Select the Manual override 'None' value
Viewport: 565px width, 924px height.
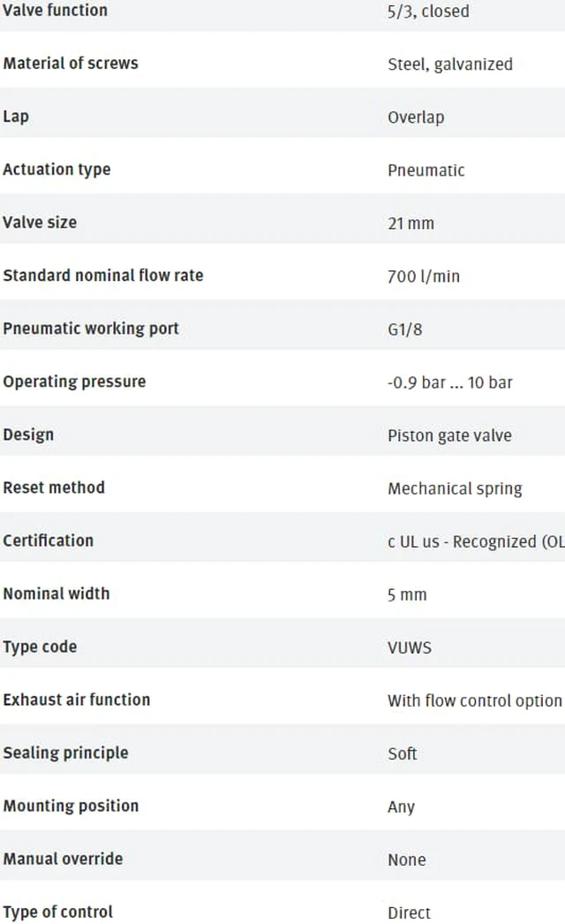pos(406,860)
